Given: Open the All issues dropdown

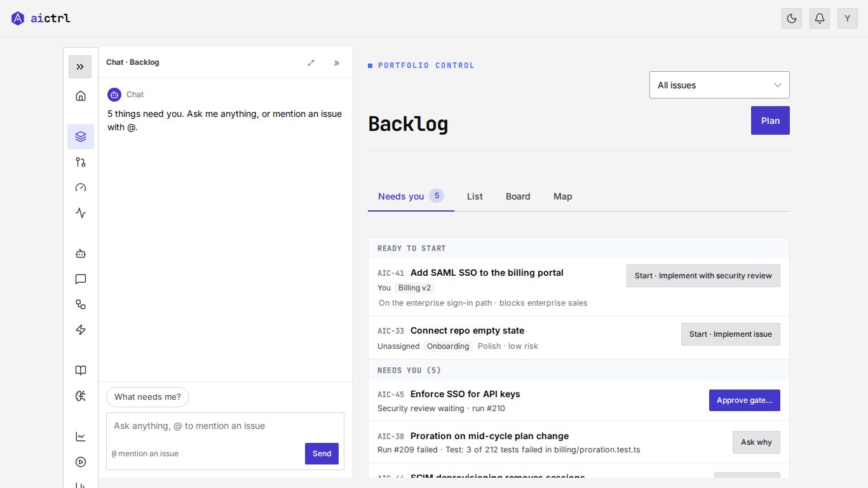Looking at the screenshot, I should coord(719,85).
